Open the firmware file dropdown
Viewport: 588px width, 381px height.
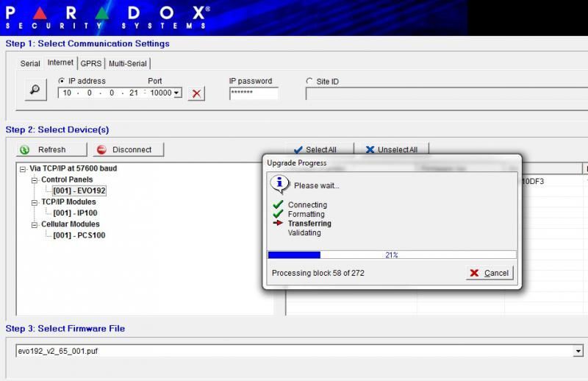579,352
